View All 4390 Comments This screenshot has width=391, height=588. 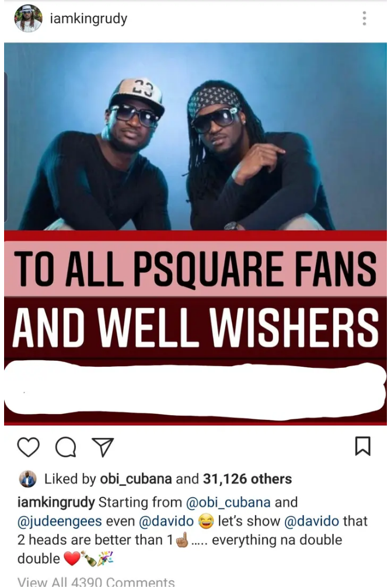click(96, 581)
